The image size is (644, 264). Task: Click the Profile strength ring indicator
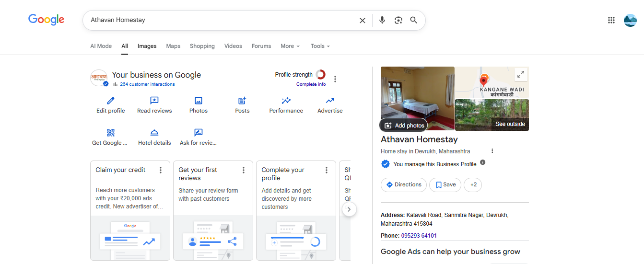click(320, 75)
